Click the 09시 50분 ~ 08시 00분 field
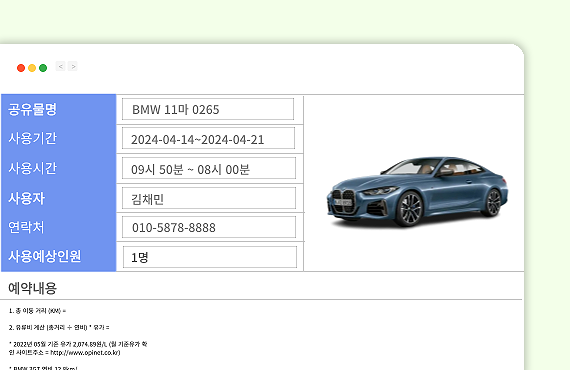 pos(209,168)
